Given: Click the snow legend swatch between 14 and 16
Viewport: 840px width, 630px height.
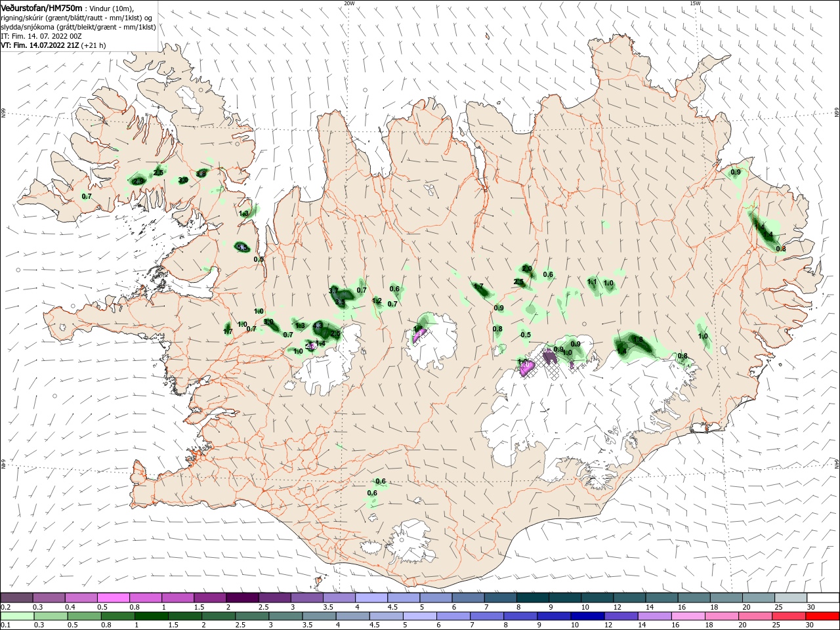Looking at the screenshot, I should 661,598.
